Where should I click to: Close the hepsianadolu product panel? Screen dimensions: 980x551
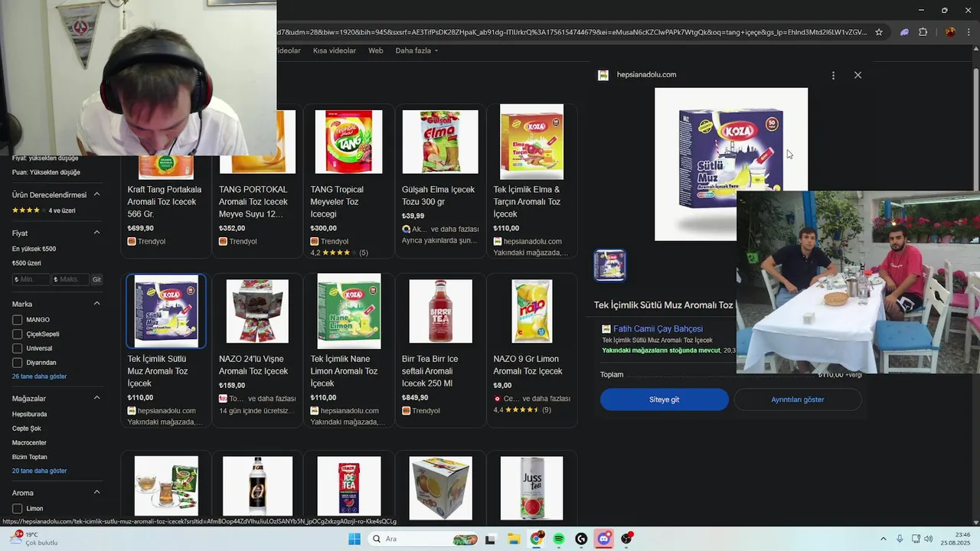tap(857, 75)
